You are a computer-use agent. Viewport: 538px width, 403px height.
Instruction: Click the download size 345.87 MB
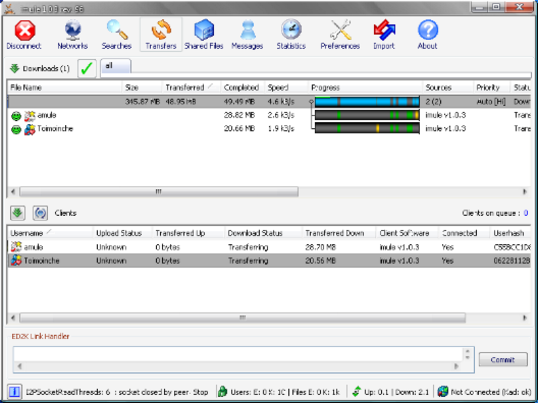142,102
